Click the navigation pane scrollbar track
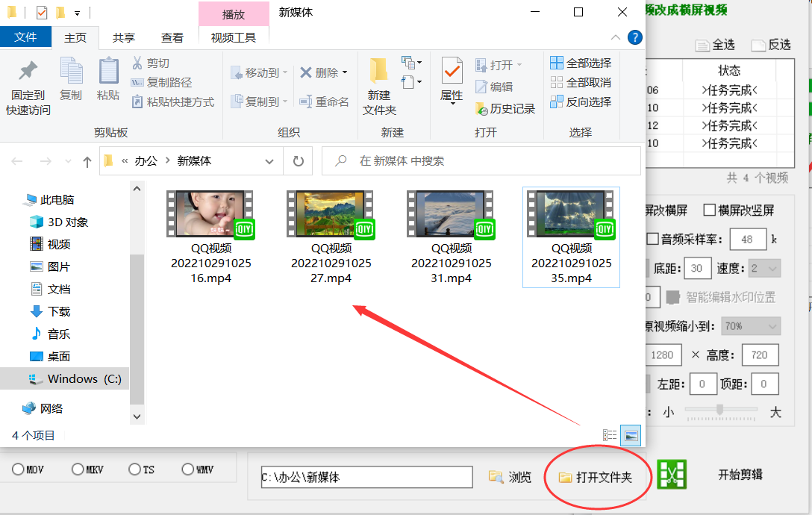This screenshot has height=515, width=812. pyautogui.click(x=137, y=301)
